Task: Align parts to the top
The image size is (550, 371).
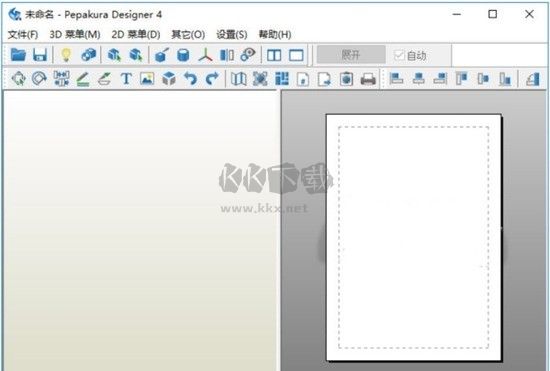Action: (462, 79)
